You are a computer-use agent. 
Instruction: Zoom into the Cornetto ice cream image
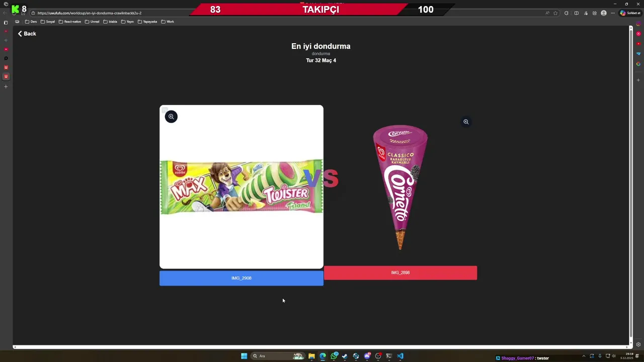(466, 122)
